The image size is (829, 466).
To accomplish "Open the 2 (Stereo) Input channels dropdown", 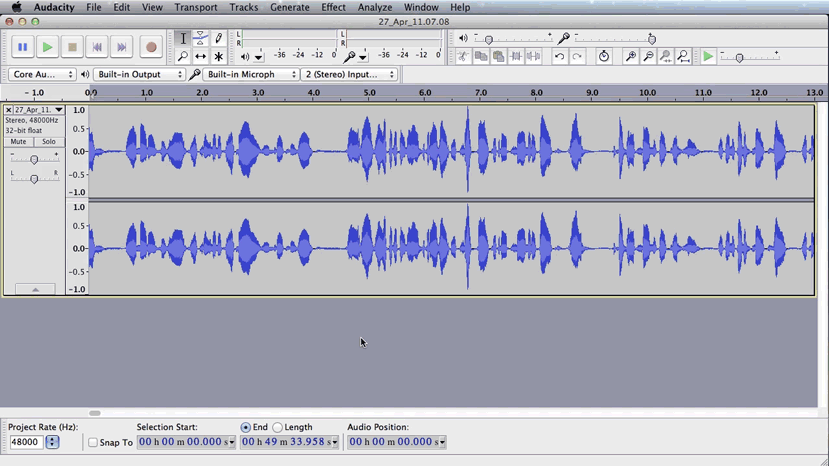I will pos(348,75).
